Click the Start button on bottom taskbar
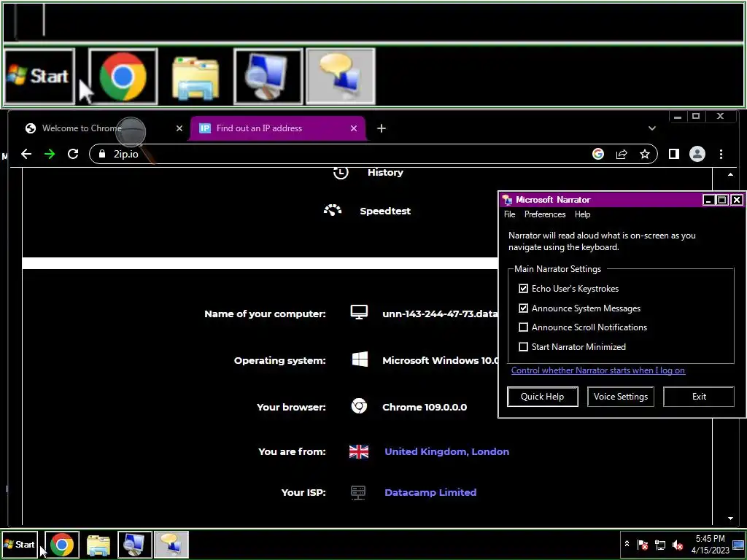This screenshot has width=747, height=560. [20, 544]
